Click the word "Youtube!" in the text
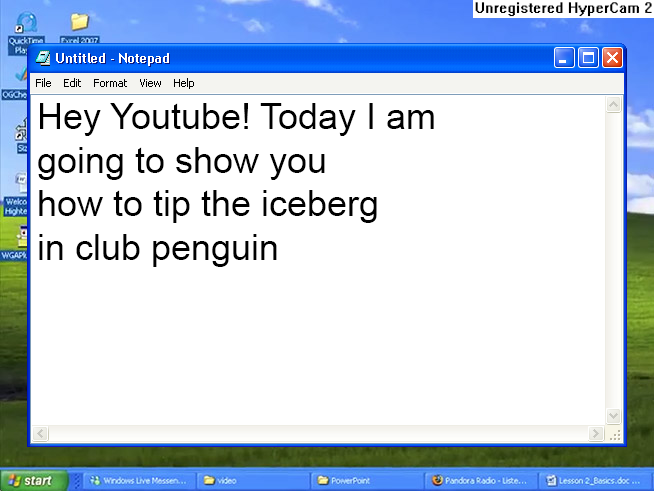Viewport: 654px width, 491px height. [180, 117]
